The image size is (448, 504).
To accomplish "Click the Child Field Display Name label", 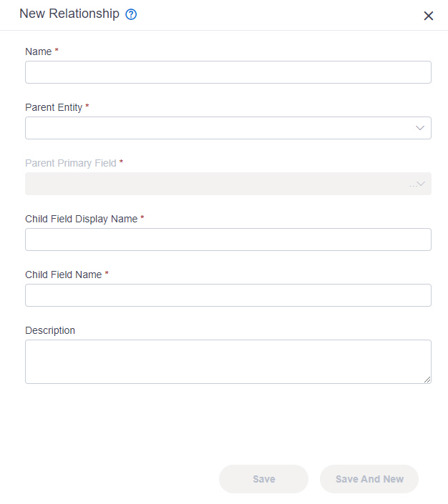I will (82, 219).
